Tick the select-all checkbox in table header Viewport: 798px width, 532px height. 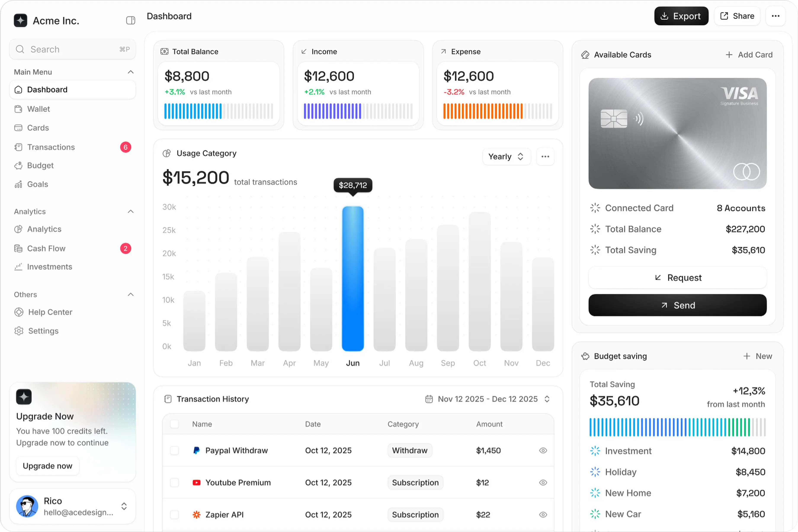tap(175, 424)
